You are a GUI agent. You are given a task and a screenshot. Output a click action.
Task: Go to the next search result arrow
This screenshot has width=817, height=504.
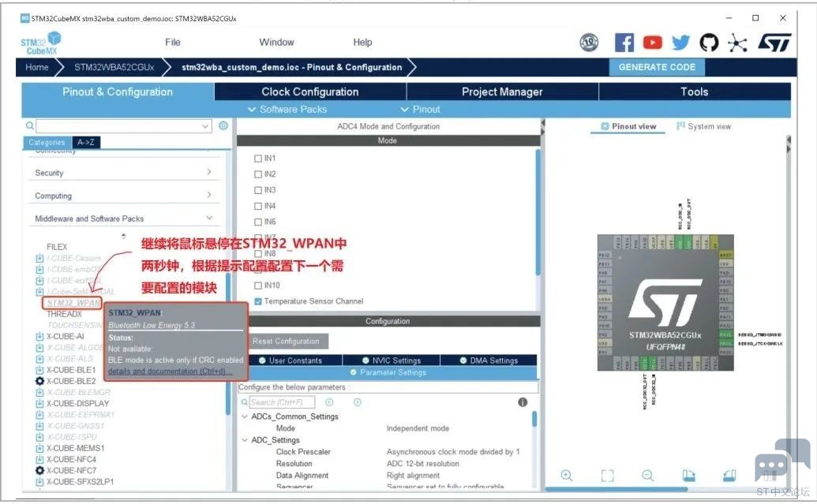tap(358, 402)
